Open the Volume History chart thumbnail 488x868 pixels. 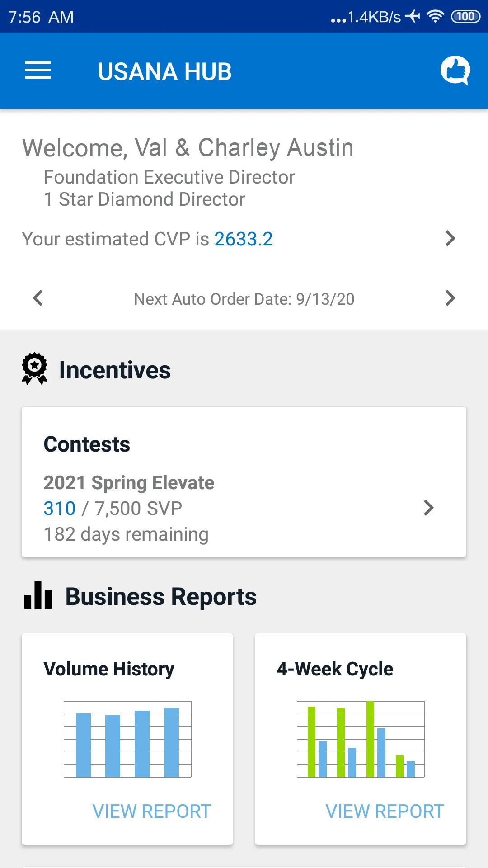coord(127,739)
